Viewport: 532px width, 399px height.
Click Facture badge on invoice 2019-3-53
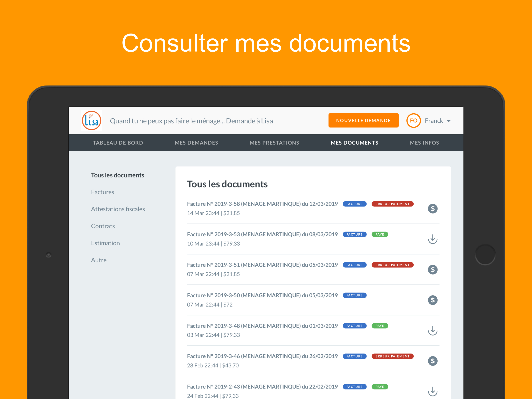354,234
